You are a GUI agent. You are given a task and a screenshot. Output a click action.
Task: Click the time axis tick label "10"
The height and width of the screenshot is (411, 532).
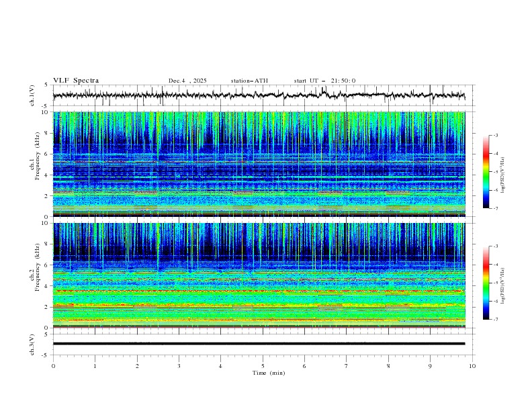click(472, 366)
